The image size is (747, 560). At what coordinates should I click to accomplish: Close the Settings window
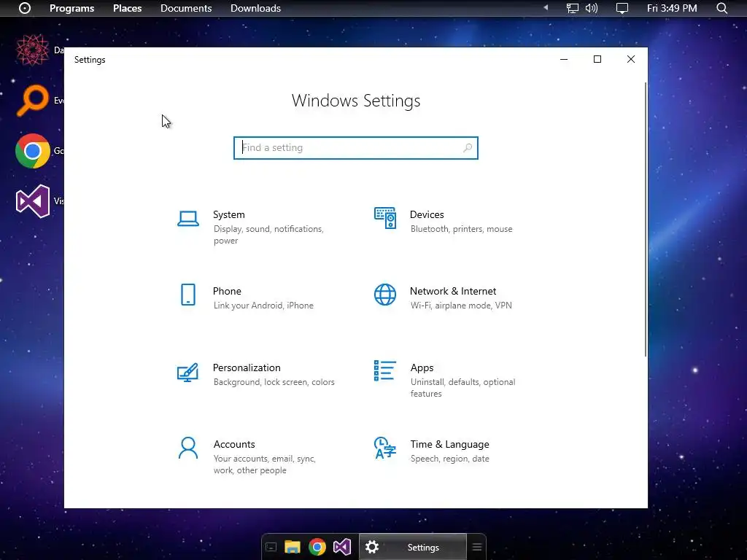pos(631,60)
